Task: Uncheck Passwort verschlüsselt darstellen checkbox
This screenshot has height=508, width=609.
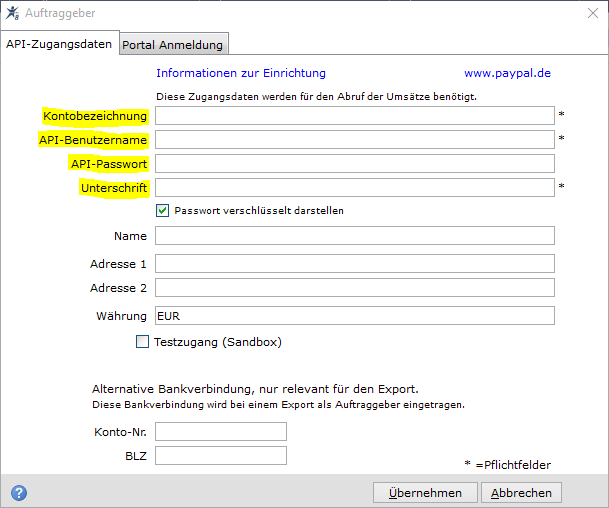Action: [162, 211]
